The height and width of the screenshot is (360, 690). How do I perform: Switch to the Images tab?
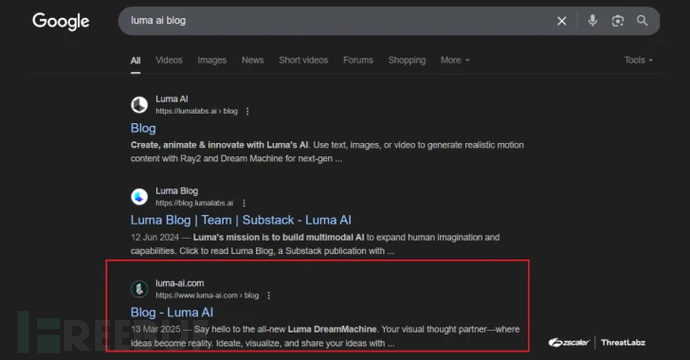[212, 60]
